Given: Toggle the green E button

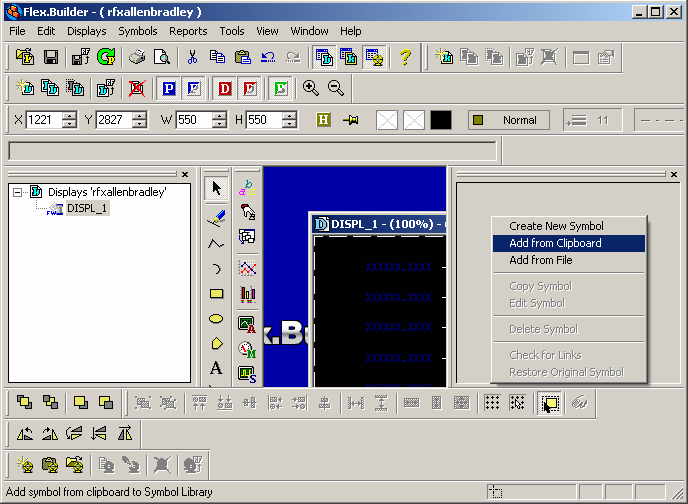Looking at the screenshot, I should coord(280,88).
